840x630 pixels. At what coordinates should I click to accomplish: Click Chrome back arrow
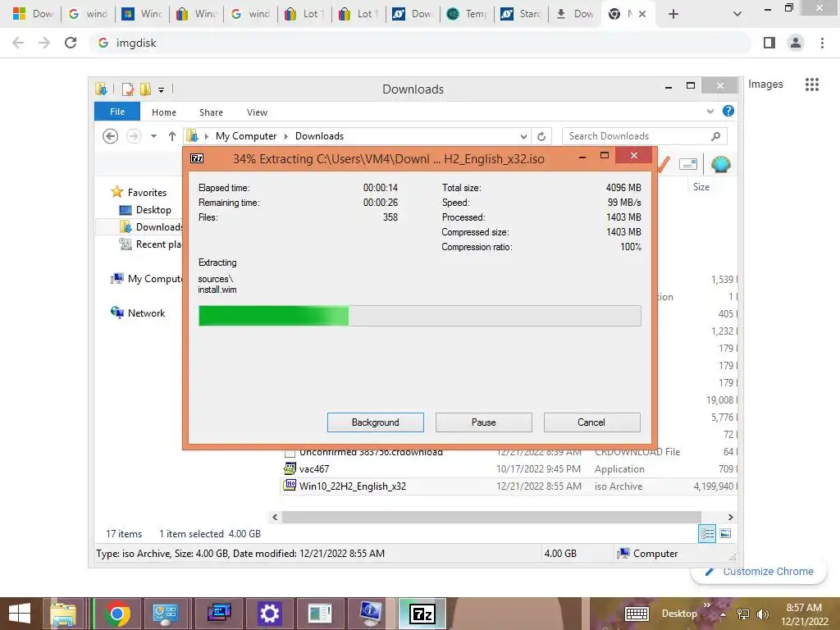18,43
